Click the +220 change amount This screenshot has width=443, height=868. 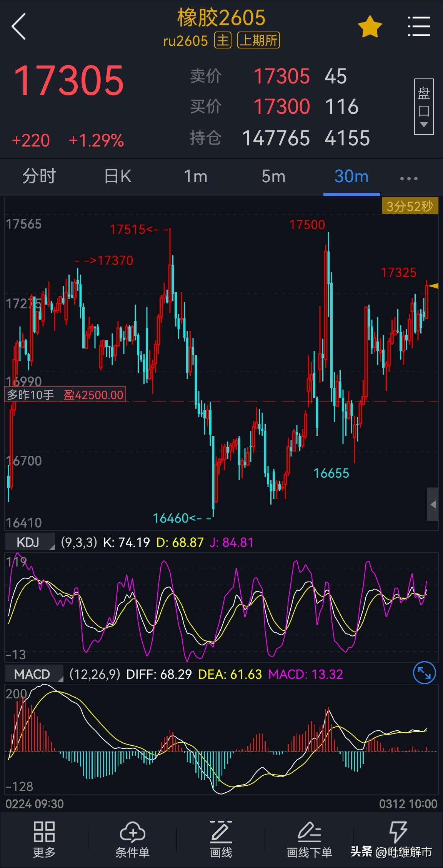[31, 140]
